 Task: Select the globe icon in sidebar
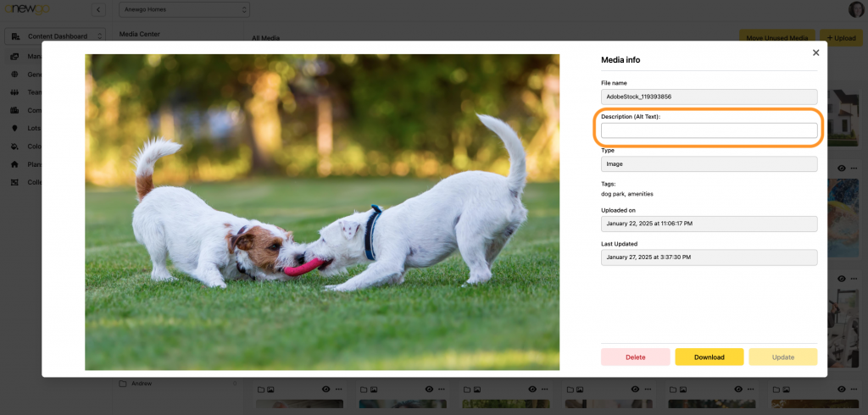click(14, 75)
